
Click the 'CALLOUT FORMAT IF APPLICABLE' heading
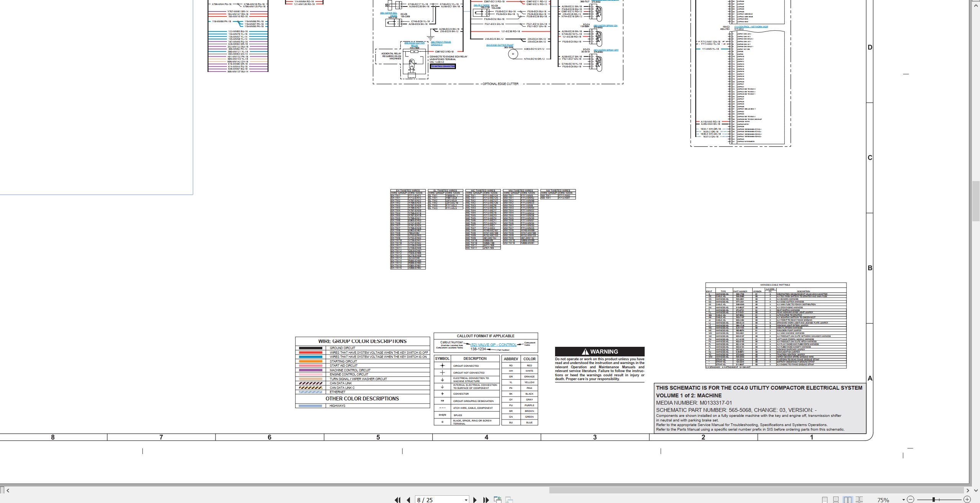pyautogui.click(x=485, y=336)
